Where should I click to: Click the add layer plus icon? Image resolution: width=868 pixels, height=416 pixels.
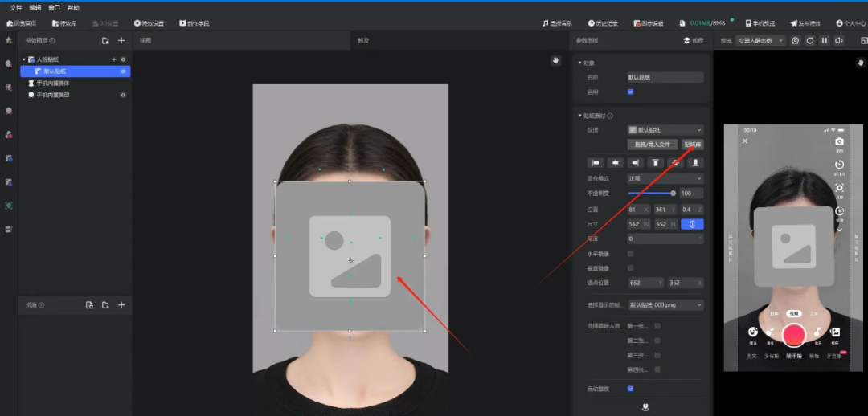(x=121, y=40)
